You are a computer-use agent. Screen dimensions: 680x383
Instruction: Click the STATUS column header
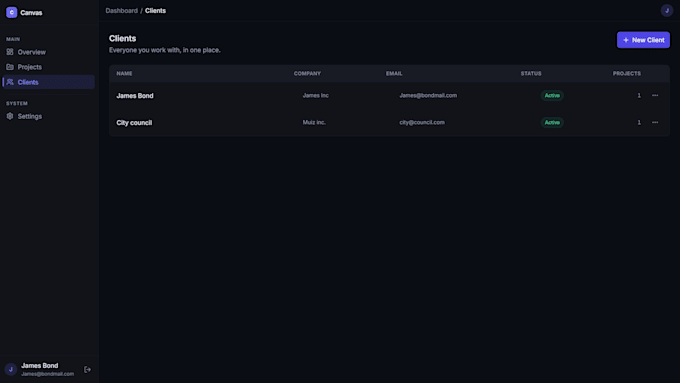click(x=531, y=73)
